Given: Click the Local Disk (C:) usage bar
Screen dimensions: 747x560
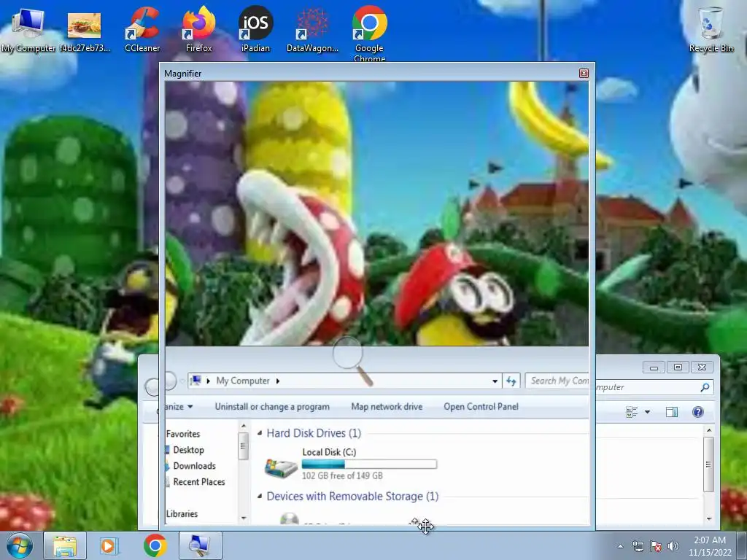Looking at the screenshot, I should (369, 464).
